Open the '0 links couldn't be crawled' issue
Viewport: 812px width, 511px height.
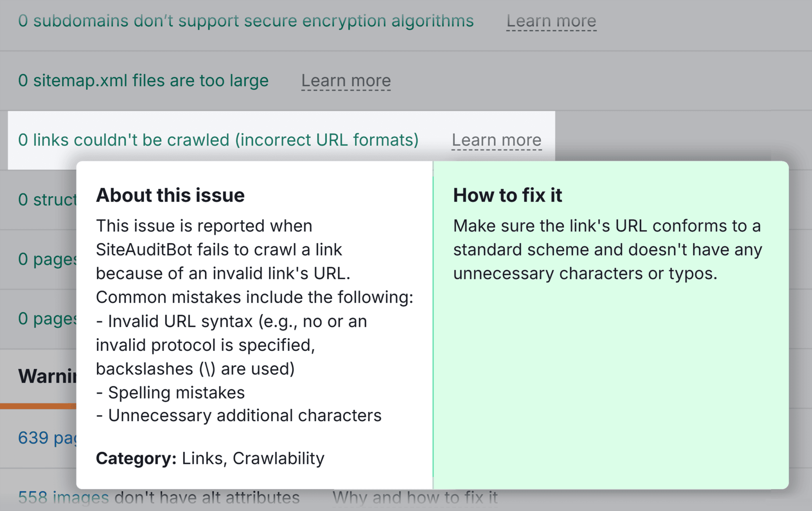point(218,140)
